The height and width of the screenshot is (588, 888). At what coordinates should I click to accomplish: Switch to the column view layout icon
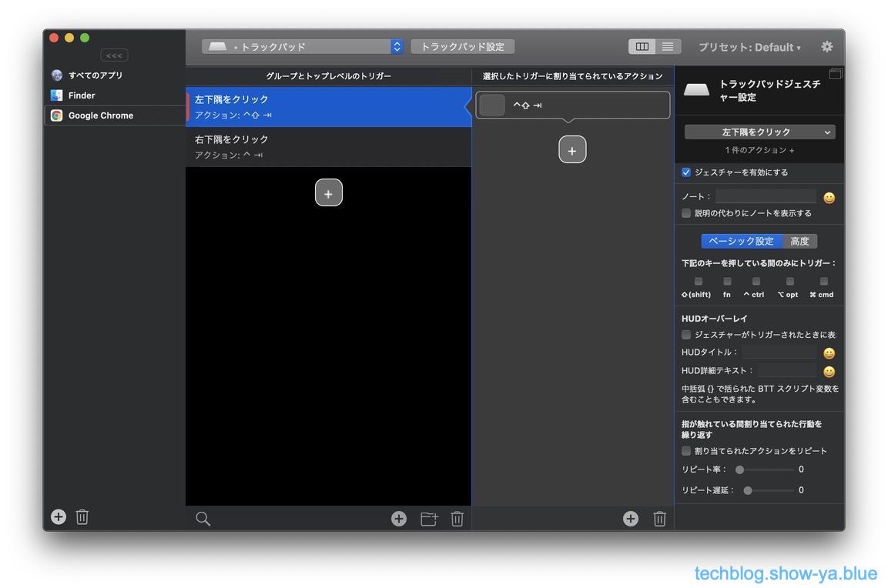[642, 47]
